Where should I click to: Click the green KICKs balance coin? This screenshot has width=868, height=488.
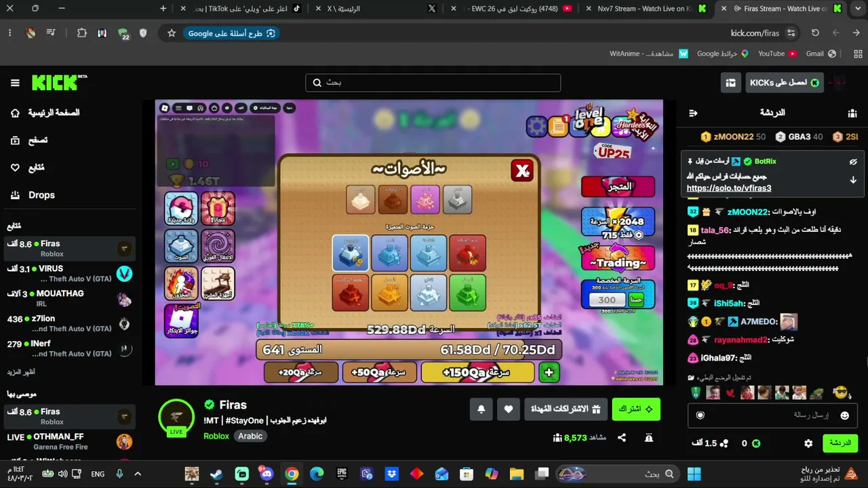pos(756,443)
